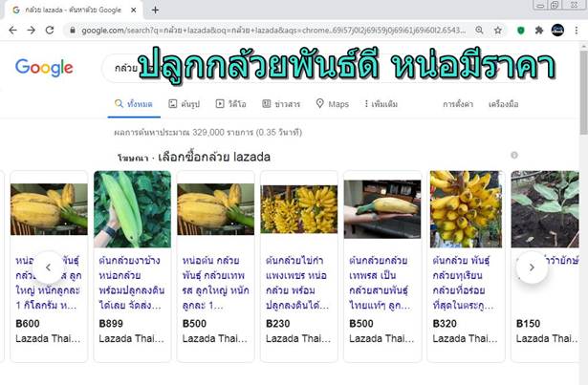Screen dimensions: 588x385
Task: Open a new browser tab
Action: pyautogui.click(x=155, y=11)
